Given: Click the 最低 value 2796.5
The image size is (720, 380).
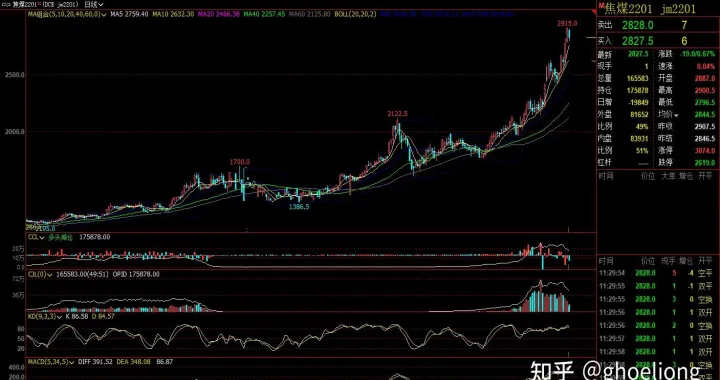Looking at the screenshot, I should [x=705, y=103].
